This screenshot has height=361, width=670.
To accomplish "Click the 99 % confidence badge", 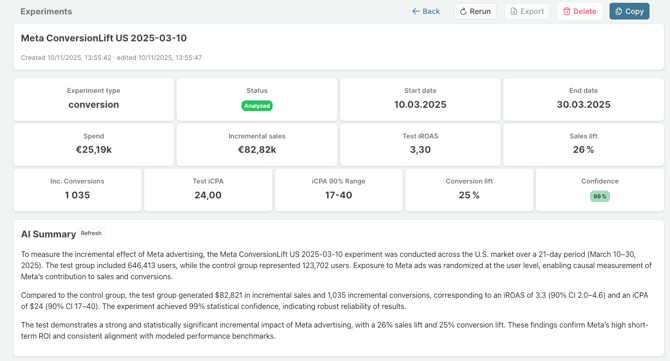I will click(x=599, y=197).
